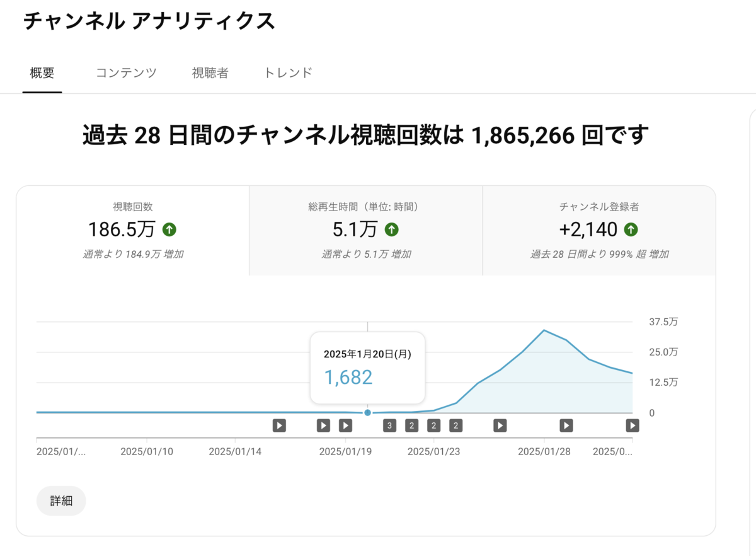Click the last grouped marker labeled 2
Viewport: 756px width, 556px height.
point(455,426)
